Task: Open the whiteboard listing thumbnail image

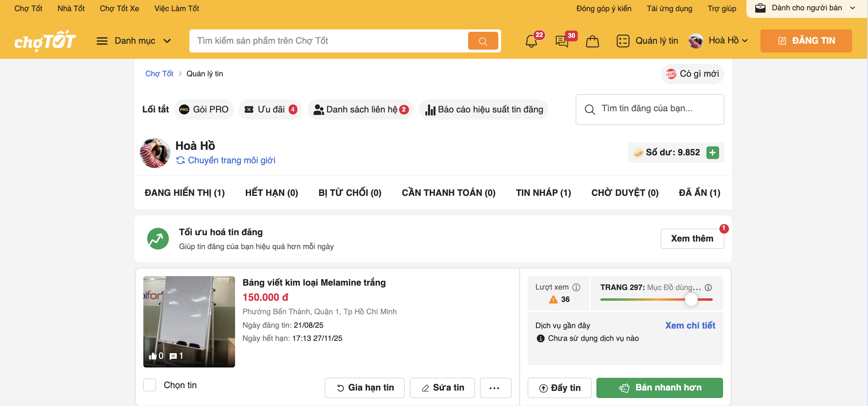Action: tap(189, 321)
